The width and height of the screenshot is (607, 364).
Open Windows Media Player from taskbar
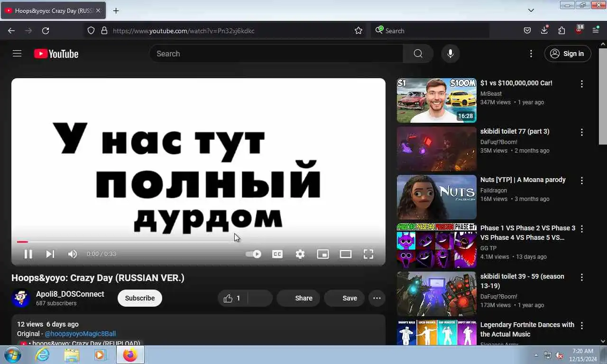(x=101, y=355)
